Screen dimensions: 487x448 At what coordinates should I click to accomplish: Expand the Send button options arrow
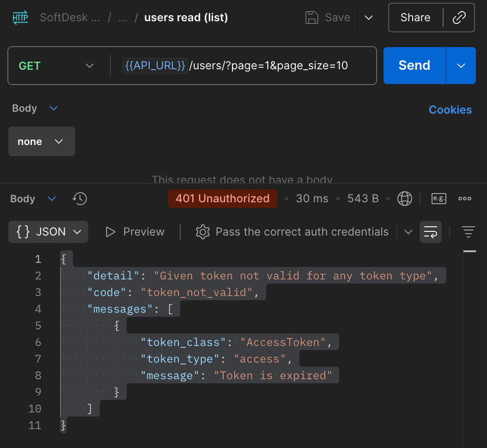tap(461, 66)
